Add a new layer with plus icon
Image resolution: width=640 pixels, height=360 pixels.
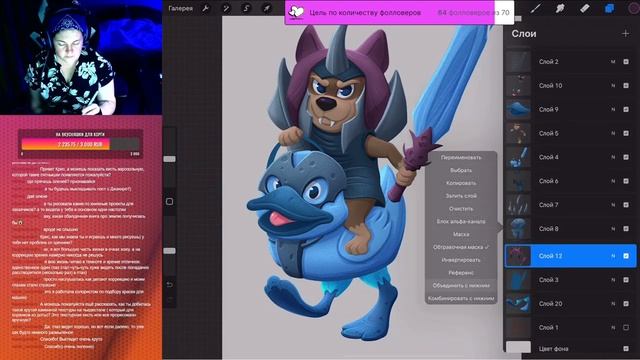pyautogui.click(x=626, y=34)
